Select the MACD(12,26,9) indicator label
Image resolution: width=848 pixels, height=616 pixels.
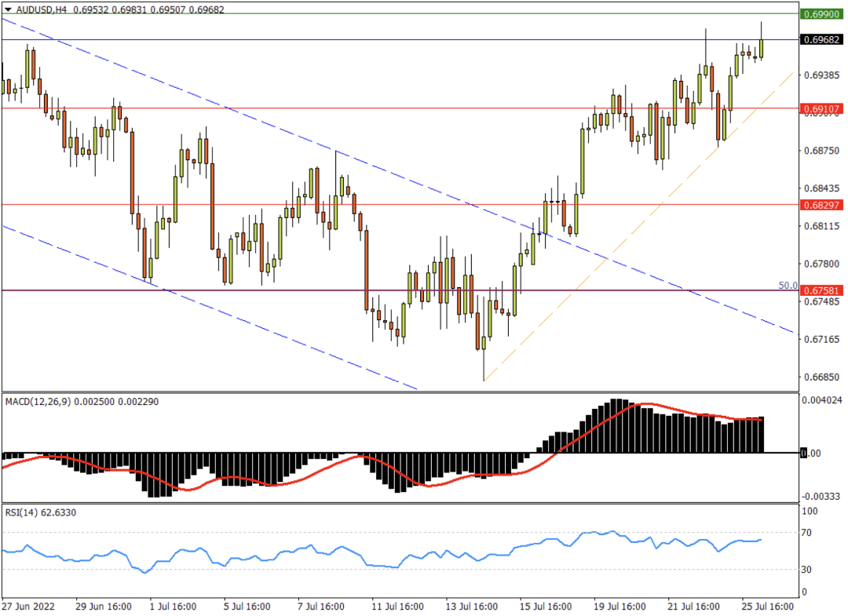pos(38,402)
